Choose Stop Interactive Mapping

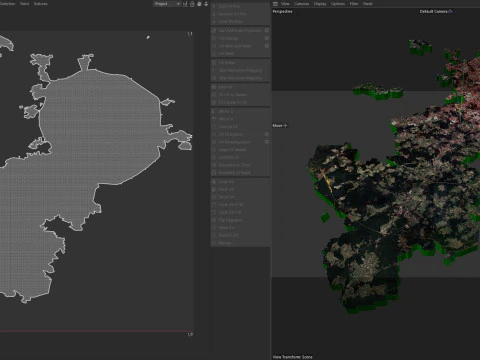point(240,78)
